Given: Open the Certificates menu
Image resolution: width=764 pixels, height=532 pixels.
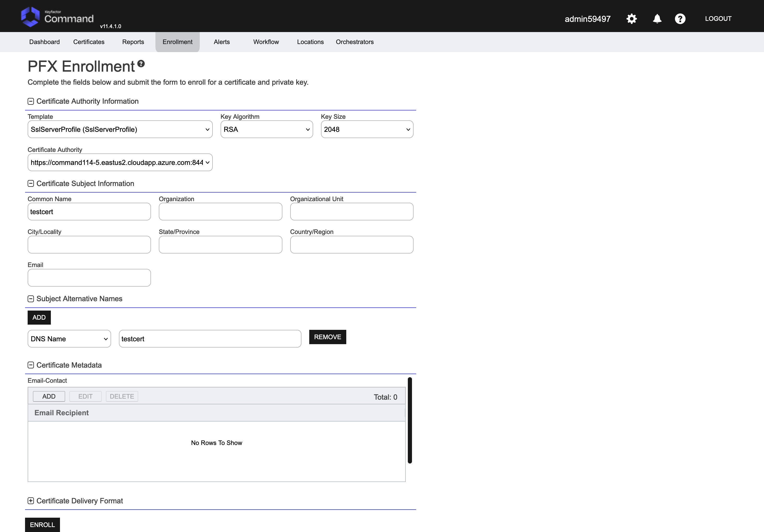Looking at the screenshot, I should (88, 42).
